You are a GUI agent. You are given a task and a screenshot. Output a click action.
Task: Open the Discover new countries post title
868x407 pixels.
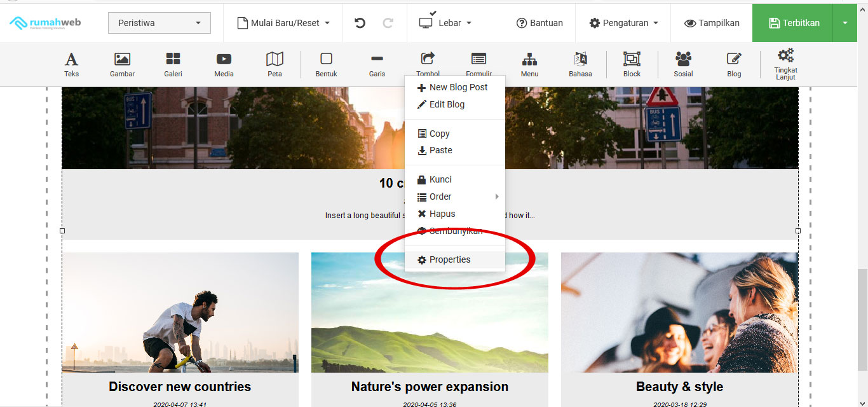tap(180, 387)
